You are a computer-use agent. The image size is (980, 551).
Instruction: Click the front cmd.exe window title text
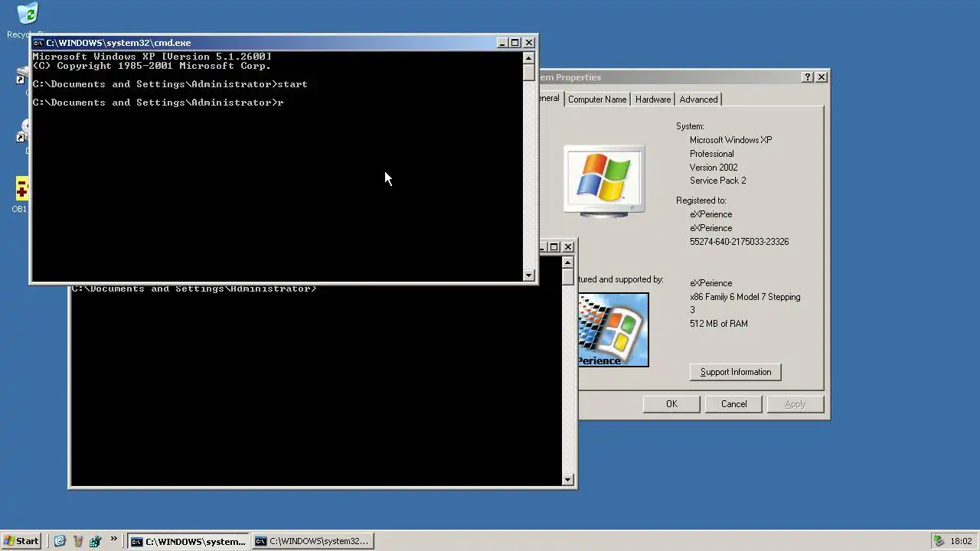click(119, 43)
